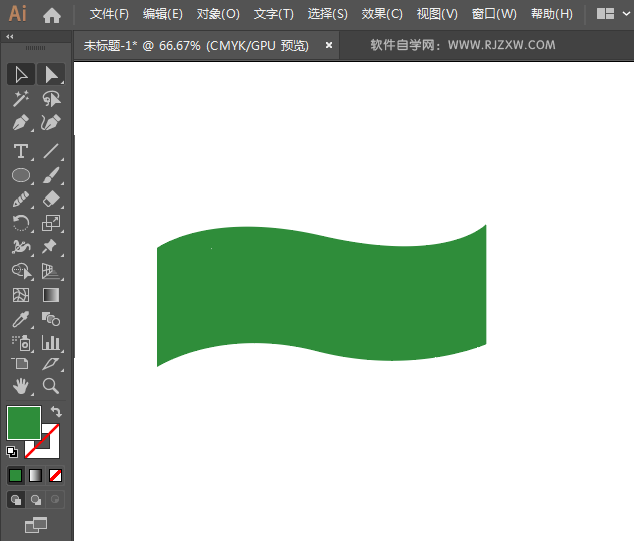Viewport: 634px width, 541px height.
Task: Select the Hand tool
Action: (21, 387)
